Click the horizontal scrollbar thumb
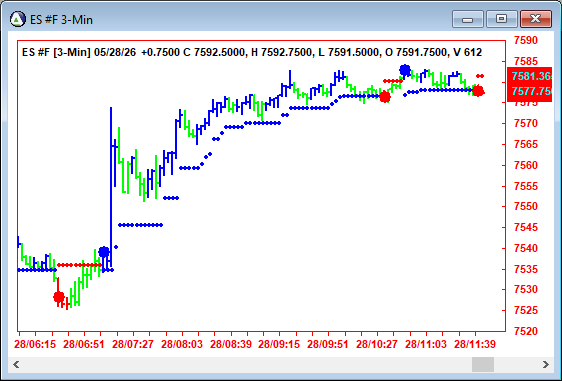562x381 pixels. [482, 365]
